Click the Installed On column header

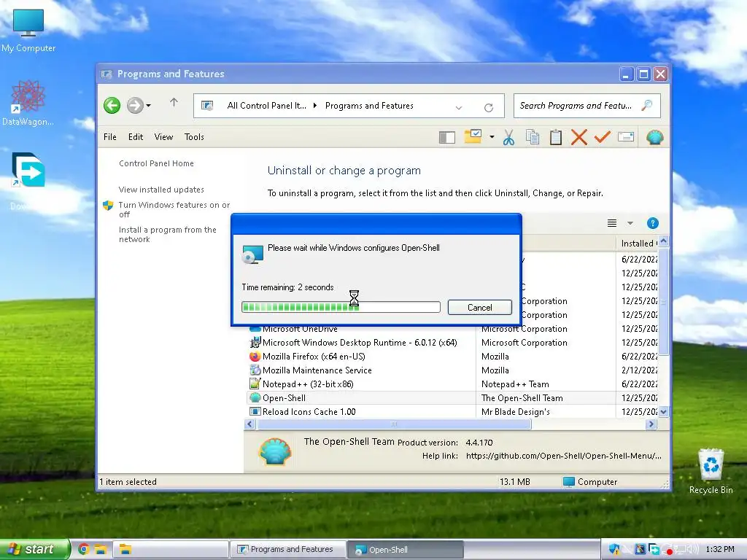point(638,244)
